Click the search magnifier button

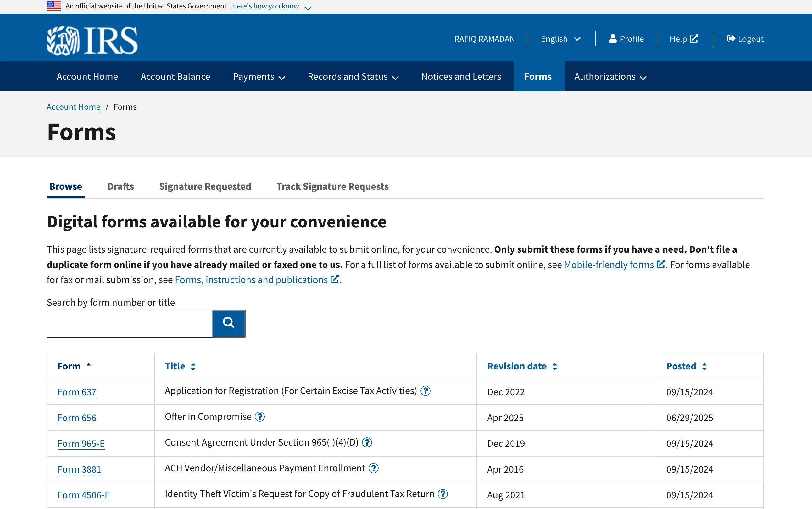[x=228, y=323]
